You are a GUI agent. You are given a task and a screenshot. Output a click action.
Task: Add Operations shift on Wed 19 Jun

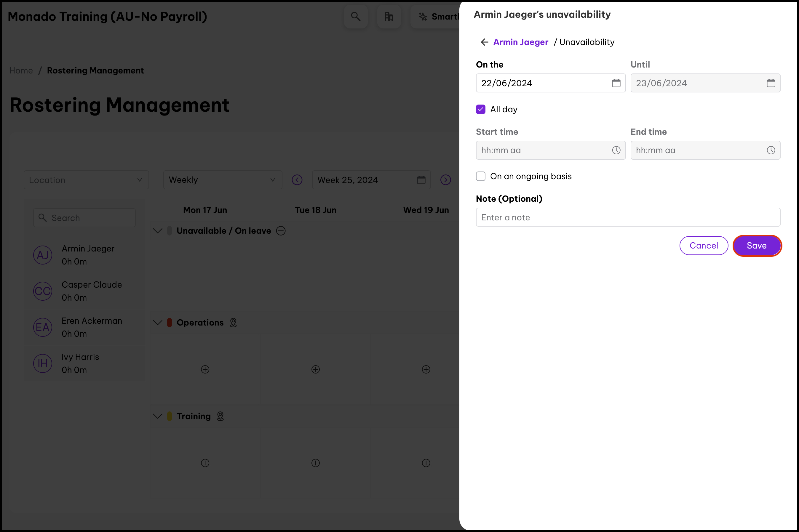pos(426,369)
